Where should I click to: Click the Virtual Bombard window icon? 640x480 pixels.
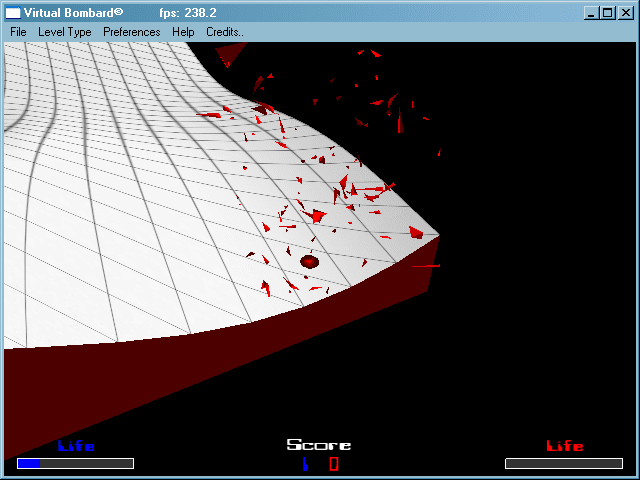pos(13,13)
